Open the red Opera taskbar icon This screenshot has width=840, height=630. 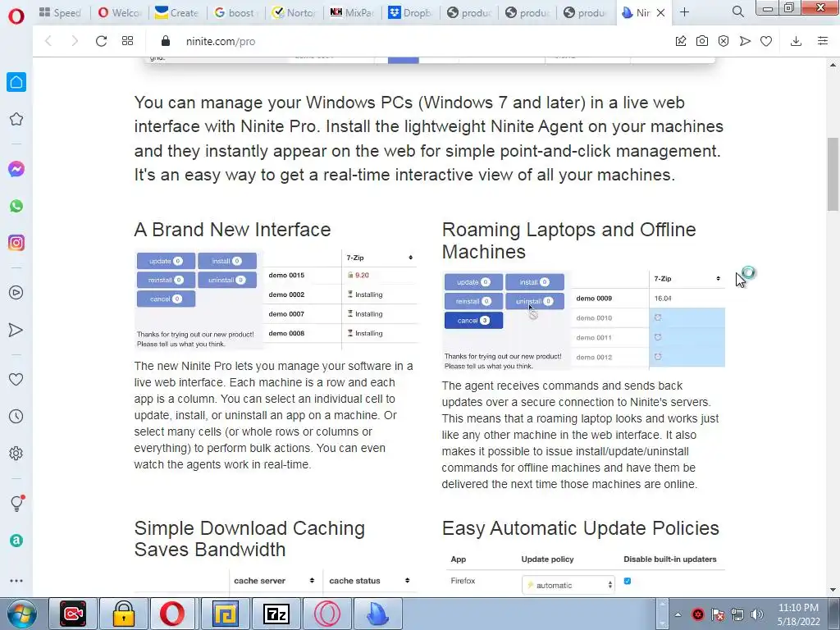coord(172,614)
